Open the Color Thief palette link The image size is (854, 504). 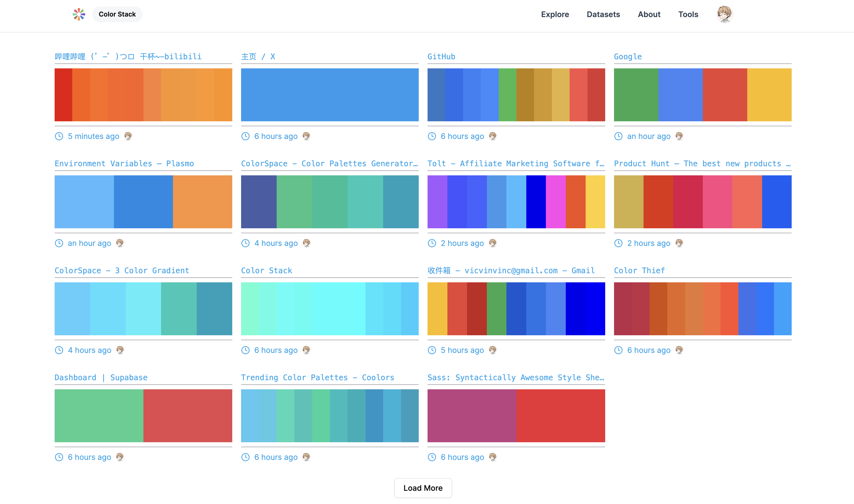coord(639,271)
